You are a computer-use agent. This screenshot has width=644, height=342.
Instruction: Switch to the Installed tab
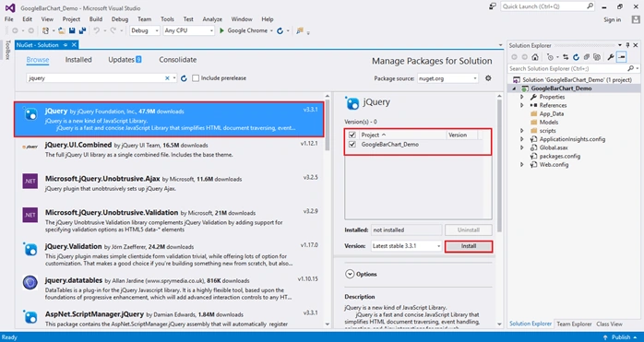pyautogui.click(x=78, y=60)
